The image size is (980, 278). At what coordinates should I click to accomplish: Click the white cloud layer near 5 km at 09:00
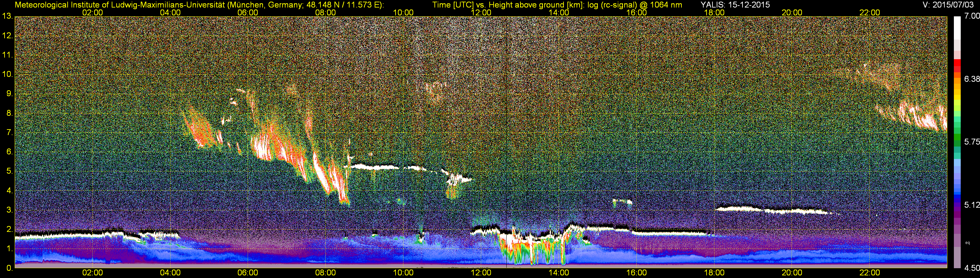coord(375,166)
